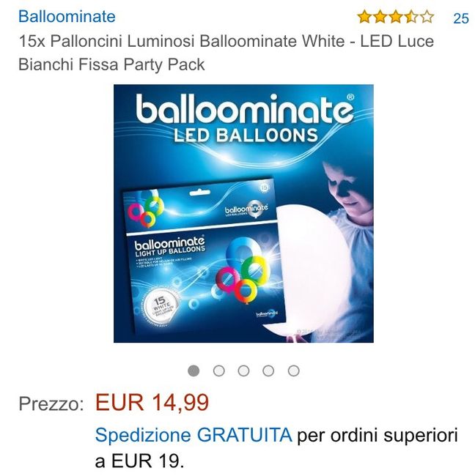
Task: Switch to the third image carousel dot
Action: [243, 371]
